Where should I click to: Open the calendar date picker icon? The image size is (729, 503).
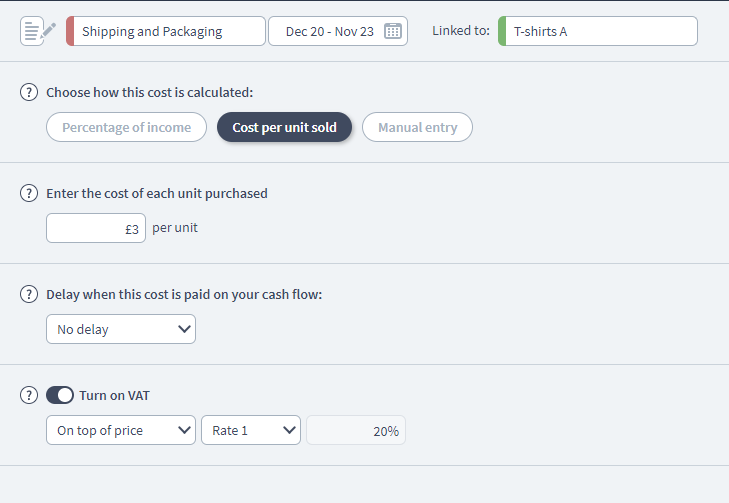pos(392,31)
